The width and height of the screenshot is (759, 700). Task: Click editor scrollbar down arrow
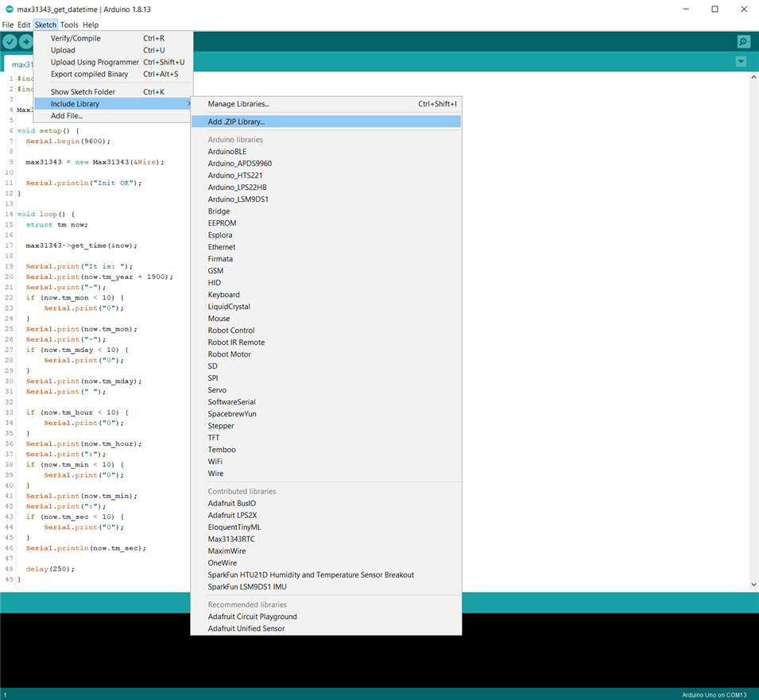click(x=753, y=585)
